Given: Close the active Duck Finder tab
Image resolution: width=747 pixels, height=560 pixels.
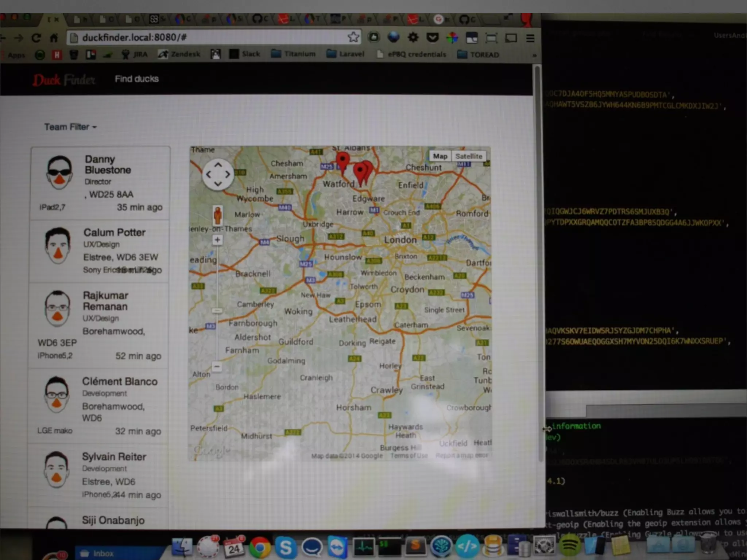Looking at the screenshot, I should coord(56,20).
